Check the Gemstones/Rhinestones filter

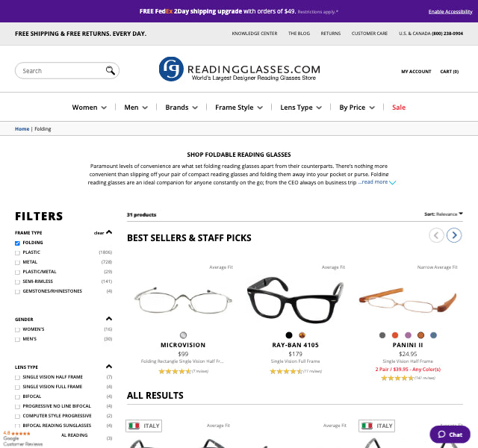[17, 292]
